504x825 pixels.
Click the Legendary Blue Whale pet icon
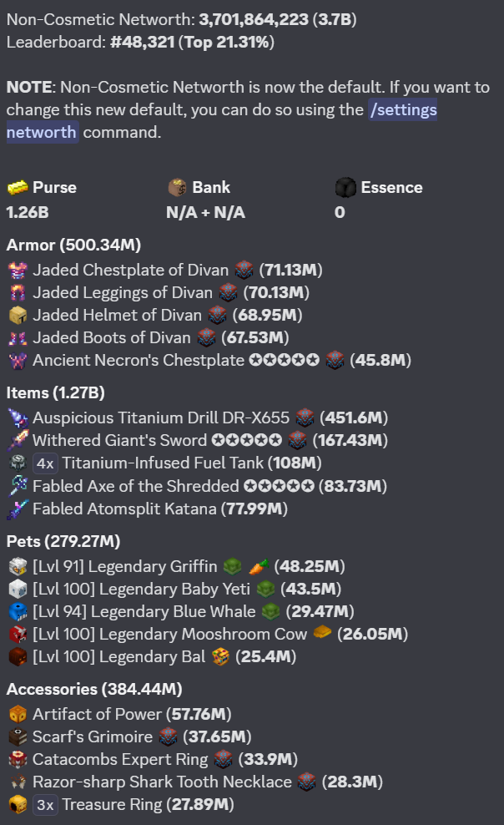point(18,612)
